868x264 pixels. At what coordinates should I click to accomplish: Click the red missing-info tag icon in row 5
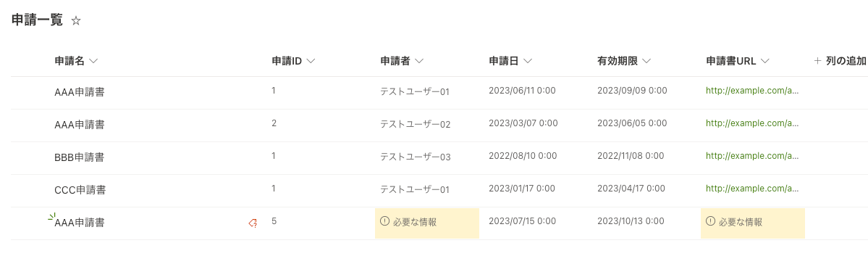[253, 223]
